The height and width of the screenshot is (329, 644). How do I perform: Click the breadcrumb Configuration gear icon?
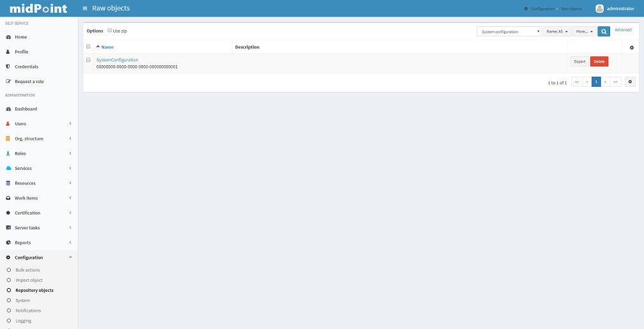(x=526, y=9)
